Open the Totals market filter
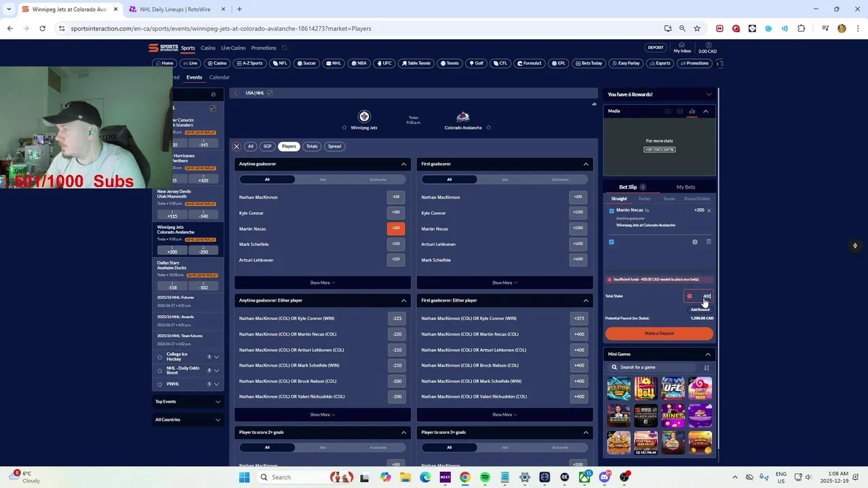Viewport: 868px width, 488px height. click(312, 146)
